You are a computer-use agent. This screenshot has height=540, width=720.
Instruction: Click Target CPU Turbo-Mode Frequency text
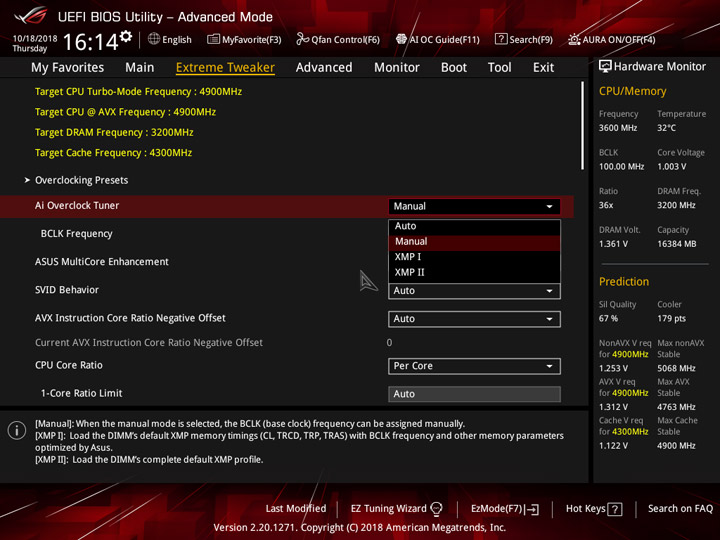tap(138, 91)
